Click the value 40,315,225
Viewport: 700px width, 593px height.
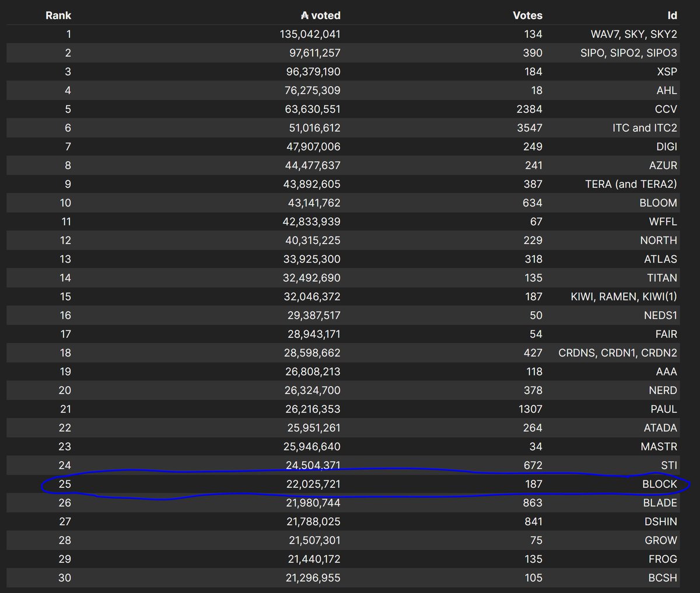(314, 240)
